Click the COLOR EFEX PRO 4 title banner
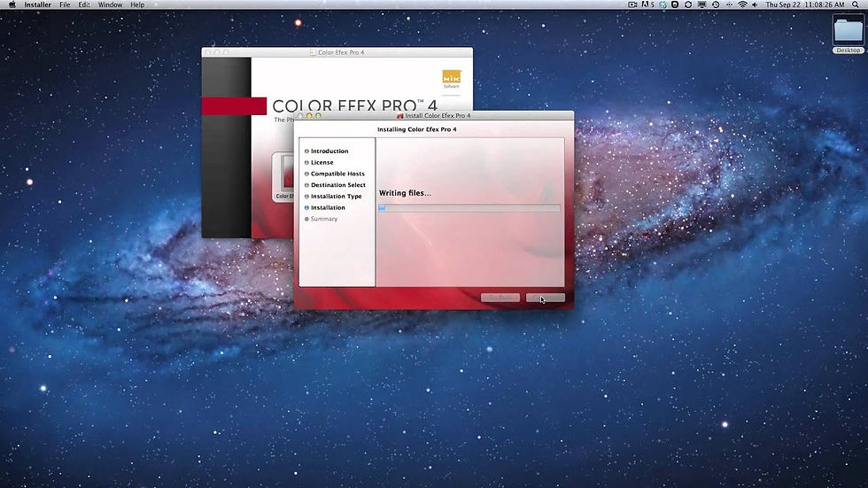The width and height of the screenshot is (868, 488). point(354,105)
